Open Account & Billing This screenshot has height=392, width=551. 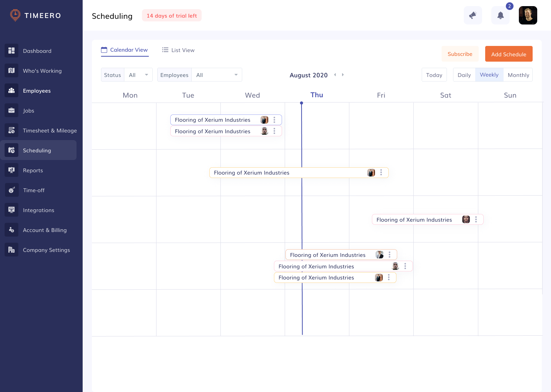pos(45,230)
